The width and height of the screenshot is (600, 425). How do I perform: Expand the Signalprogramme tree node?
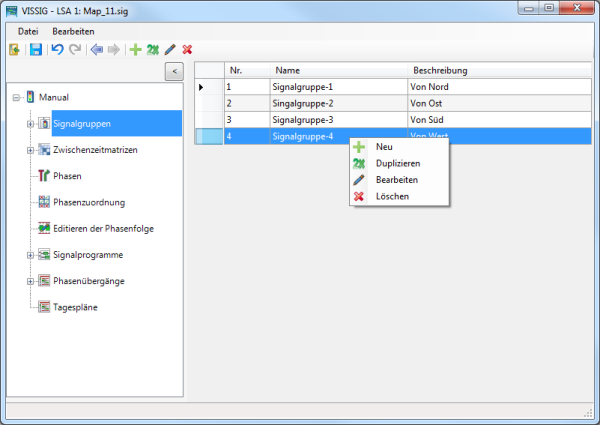pos(31,255)
